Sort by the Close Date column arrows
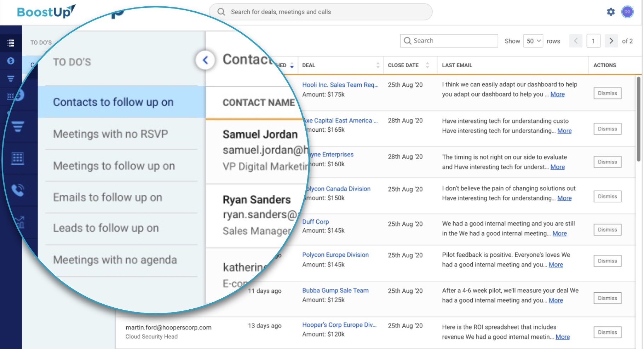Viewport: 644px width, 349px height. coord(427,65)
